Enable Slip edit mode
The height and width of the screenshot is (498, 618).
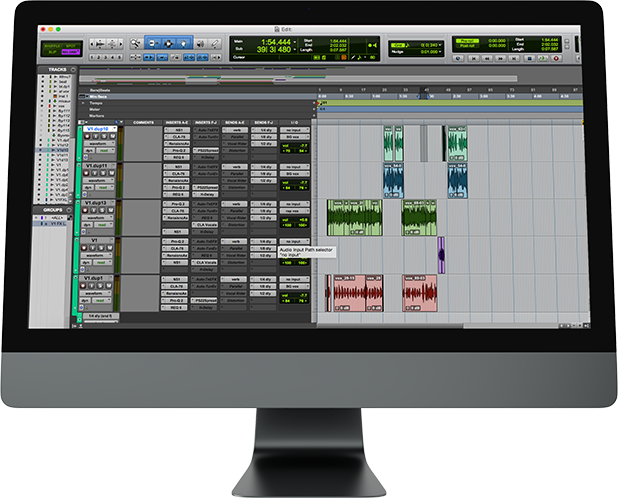tap(52, 52)
